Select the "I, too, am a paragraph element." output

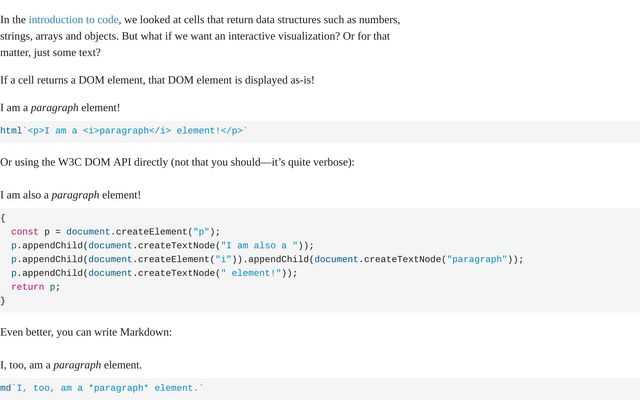click(x=71, y=365)
